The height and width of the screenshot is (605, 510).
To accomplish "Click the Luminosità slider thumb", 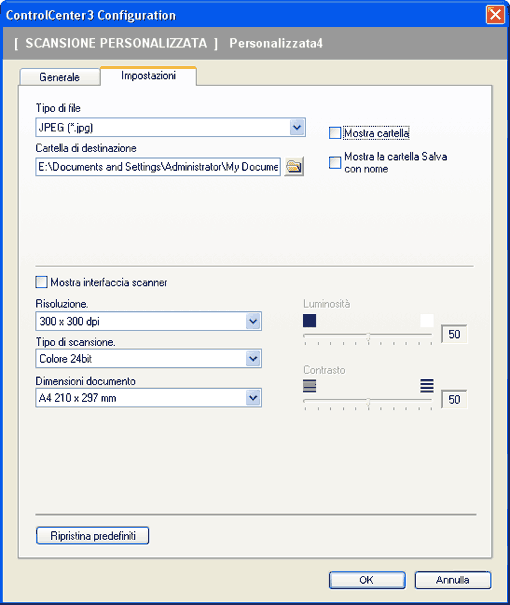I will [x=368, y=338].
